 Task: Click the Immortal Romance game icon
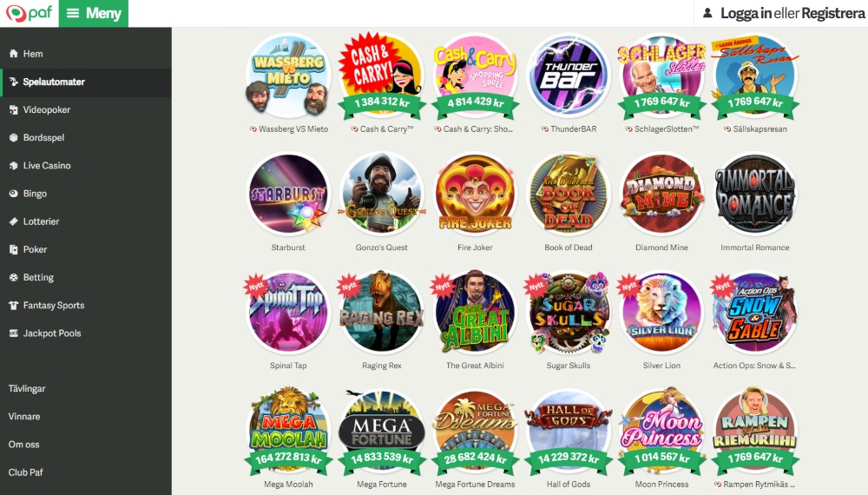click(x=755, y=195)
